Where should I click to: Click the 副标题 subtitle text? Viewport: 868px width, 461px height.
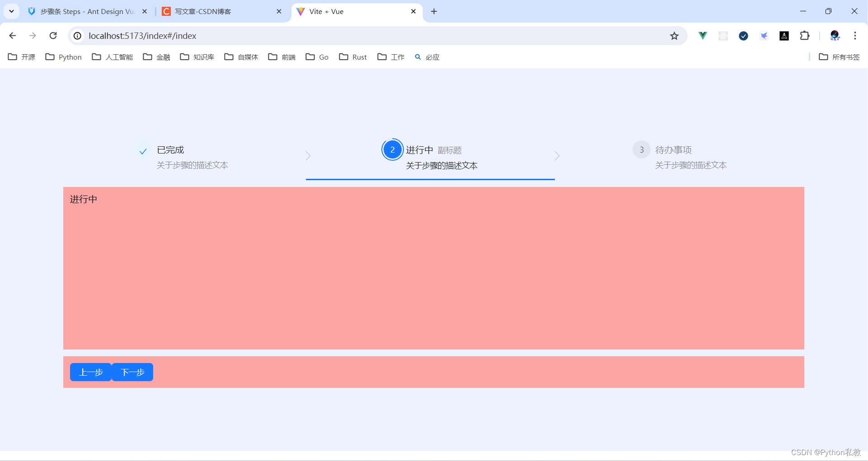[450, 150]
